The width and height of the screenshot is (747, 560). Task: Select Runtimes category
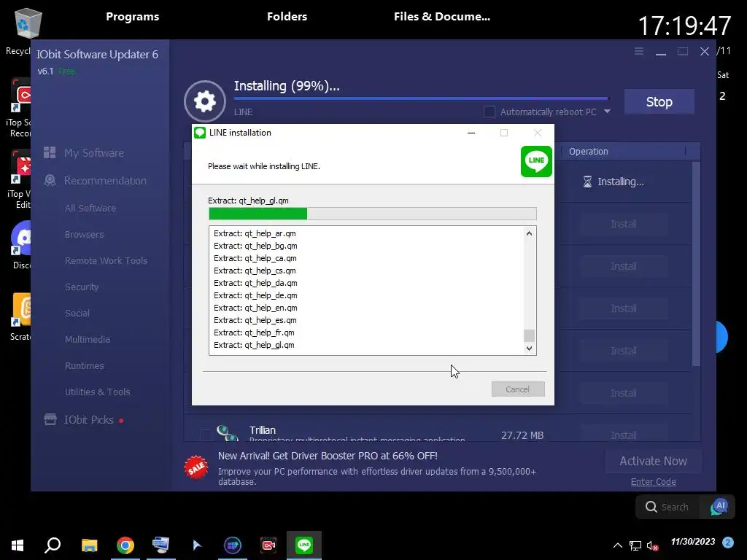pyautogui.click(x=85, y=366)
